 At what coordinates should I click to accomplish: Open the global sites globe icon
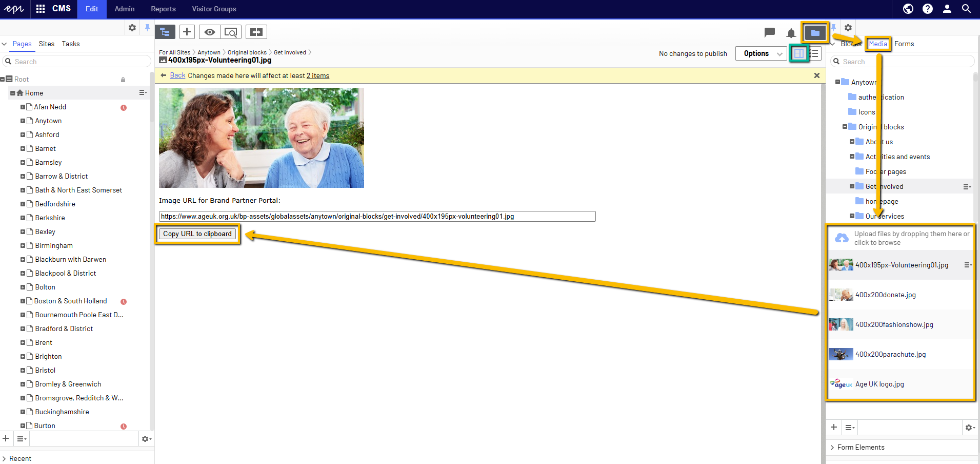coord(908,9)
